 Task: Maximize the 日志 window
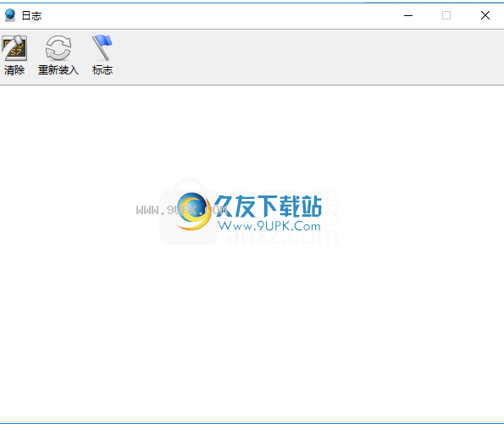pyautogui.click(x=446, y=15)
